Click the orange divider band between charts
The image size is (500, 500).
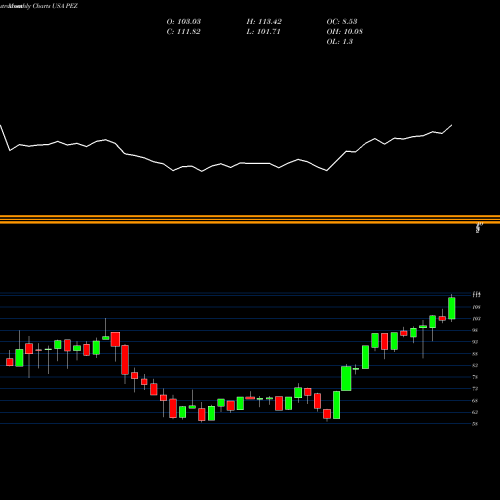(x=250, y=219)
